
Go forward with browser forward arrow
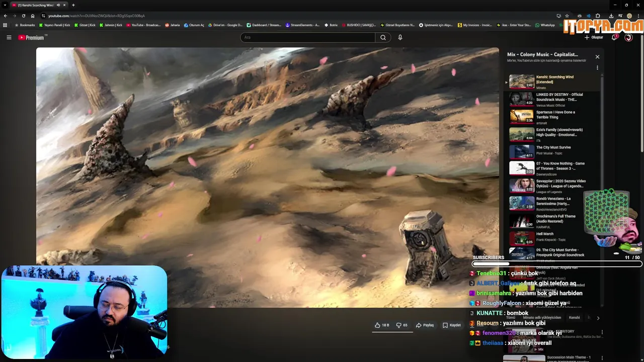pyautogui.click(x=15, y=16)
